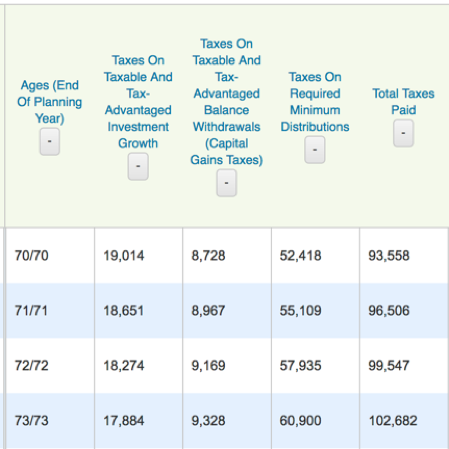The height and width of the screenshot is (449, 449).
Task: Collapse the Capital Gains Taxes column button
Action: (226, 183)
